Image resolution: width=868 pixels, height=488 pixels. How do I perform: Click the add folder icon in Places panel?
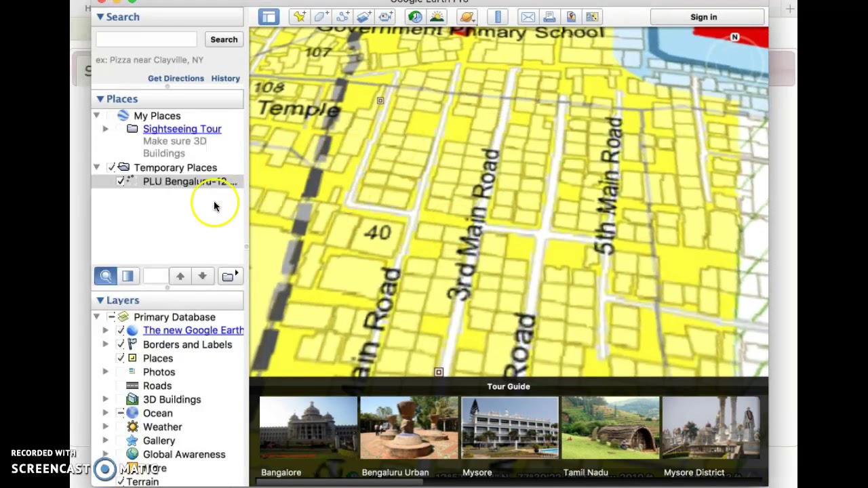click(229, 276)
